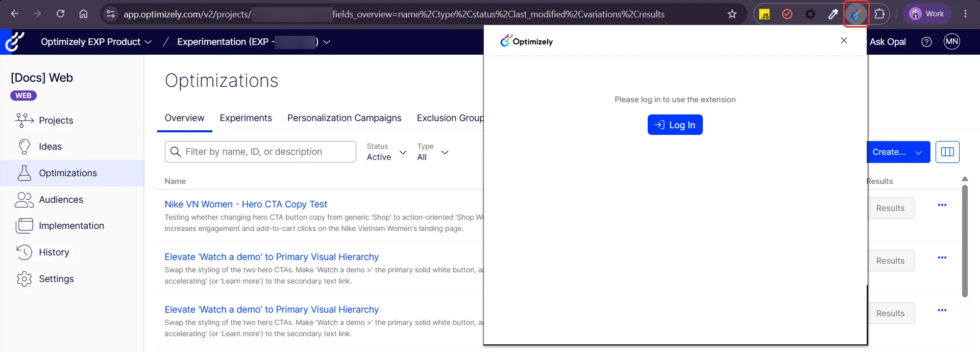Open the browser home page
The height and width of the screenshot is (352, 980).
[83, 14]
